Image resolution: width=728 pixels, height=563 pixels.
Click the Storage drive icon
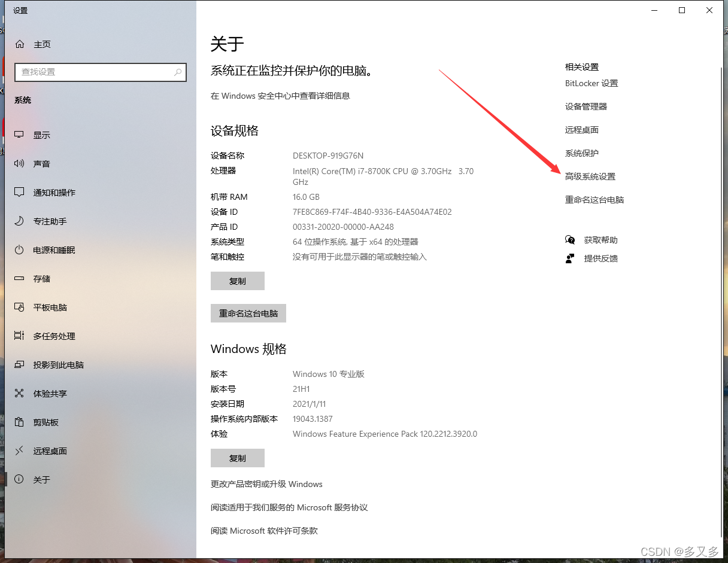pos(20,279)
